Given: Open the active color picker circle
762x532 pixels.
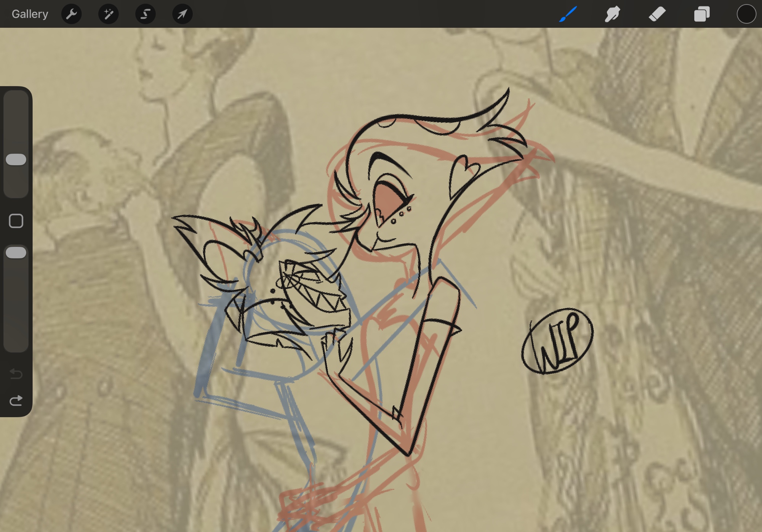Looking at the screenshot, I should coord(746,14).
